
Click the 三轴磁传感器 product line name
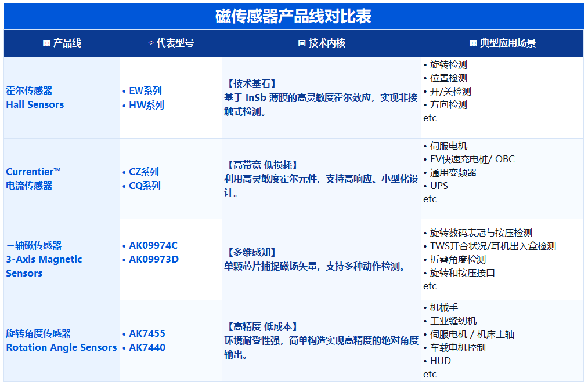click(34, 246)
